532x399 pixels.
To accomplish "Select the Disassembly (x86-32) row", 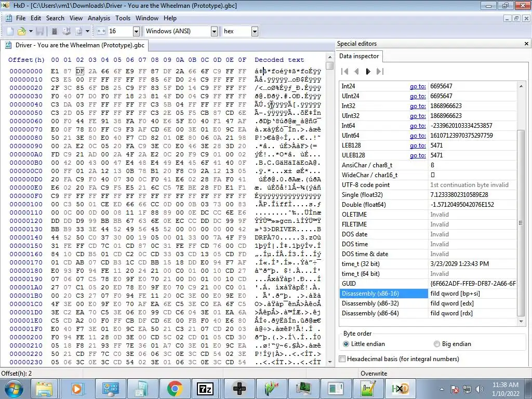I will (x=428, y=303).
